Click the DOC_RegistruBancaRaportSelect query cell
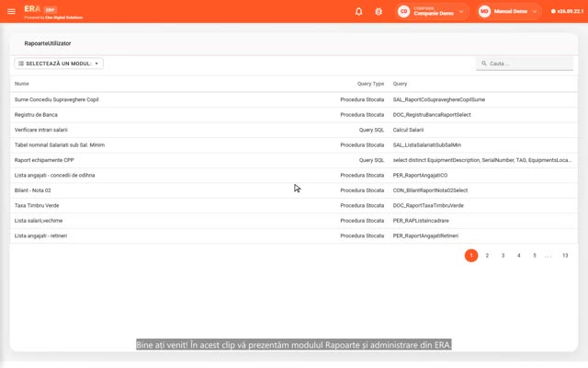This screenshot has width=588, height=368. point(432,114)
